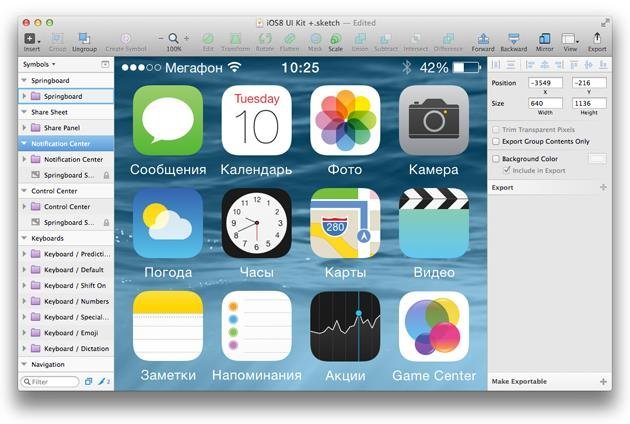Open the Symbols page dropdown
The height and width of the screenshot is (424, 630).
(x=39, y=64)
